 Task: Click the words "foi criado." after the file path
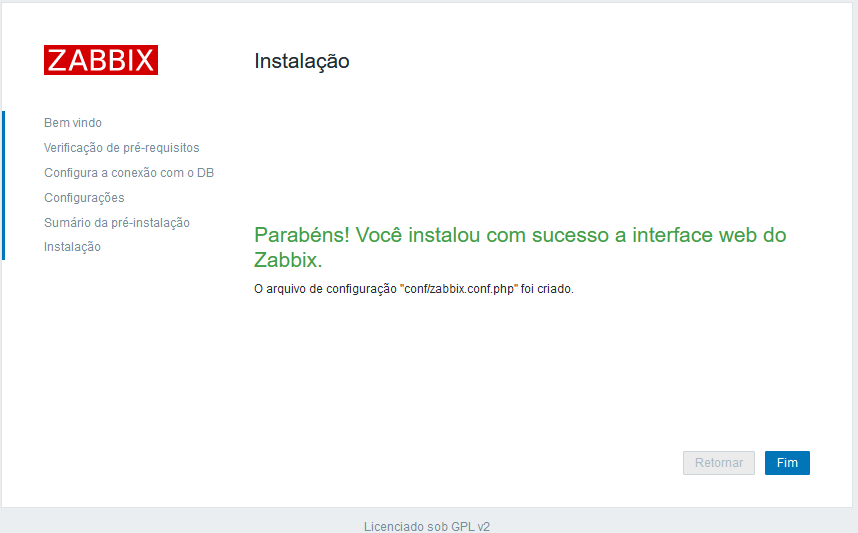pyautogui.click(x=547, y=289)
